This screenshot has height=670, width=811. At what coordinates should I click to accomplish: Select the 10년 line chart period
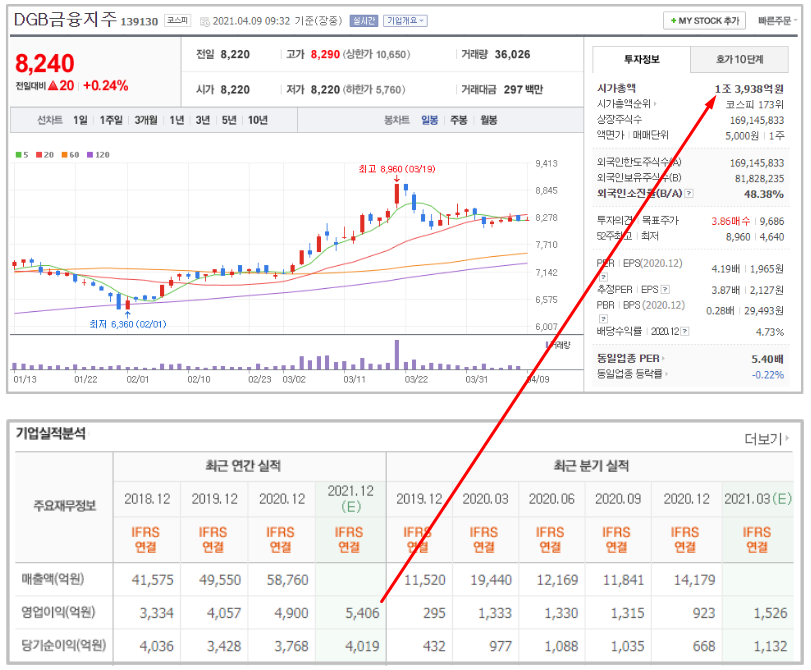pos(258,120)
